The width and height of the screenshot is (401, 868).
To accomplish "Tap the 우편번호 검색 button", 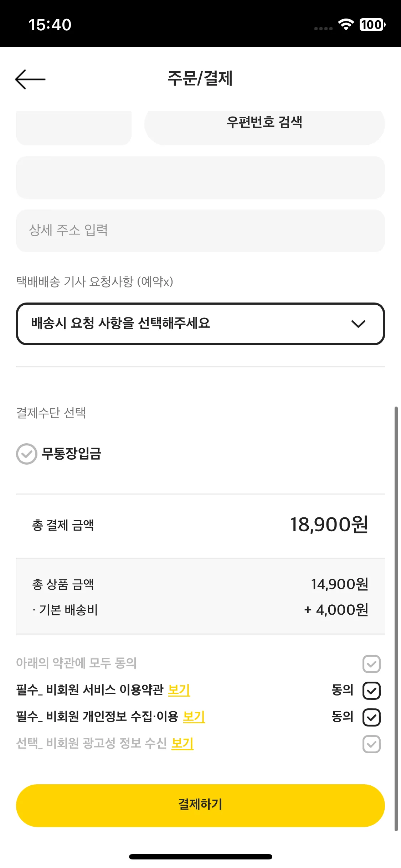I will coord(264,125).
